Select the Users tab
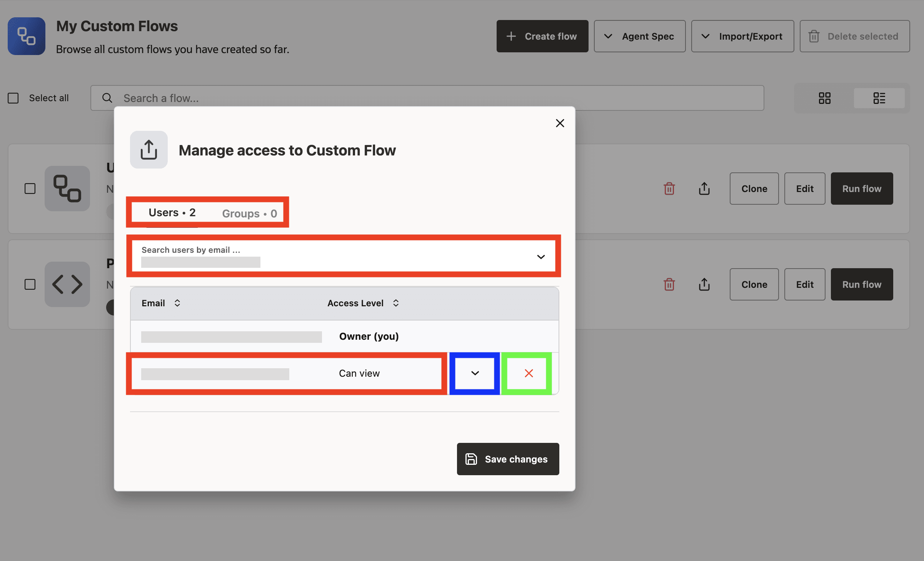This screenshot has height=561, width=924. [172, 213]
